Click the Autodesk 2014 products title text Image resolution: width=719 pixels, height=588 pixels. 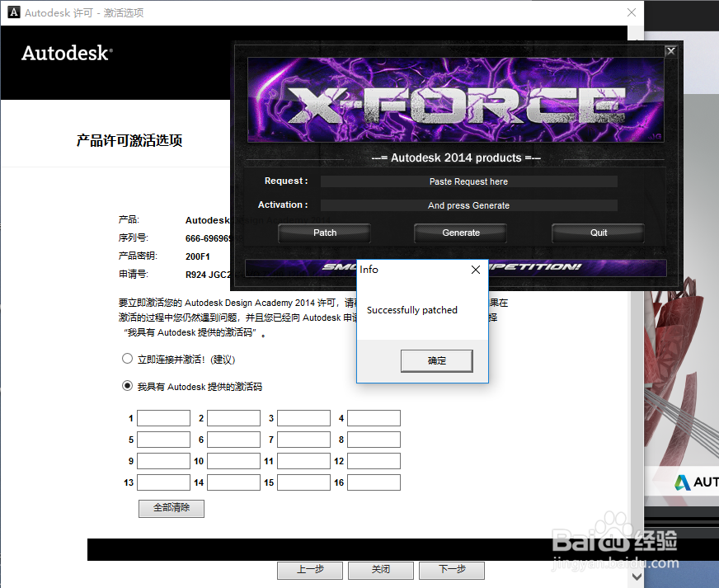(456, 158)
